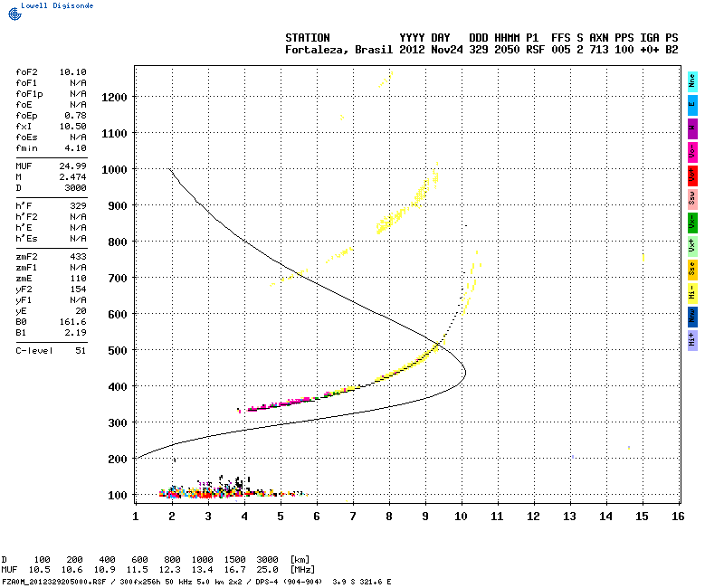Click the Lowell Digisonde title text
The height and width of the screenshot is (588, 724).
pyautogui.click(x=57, y=5)
